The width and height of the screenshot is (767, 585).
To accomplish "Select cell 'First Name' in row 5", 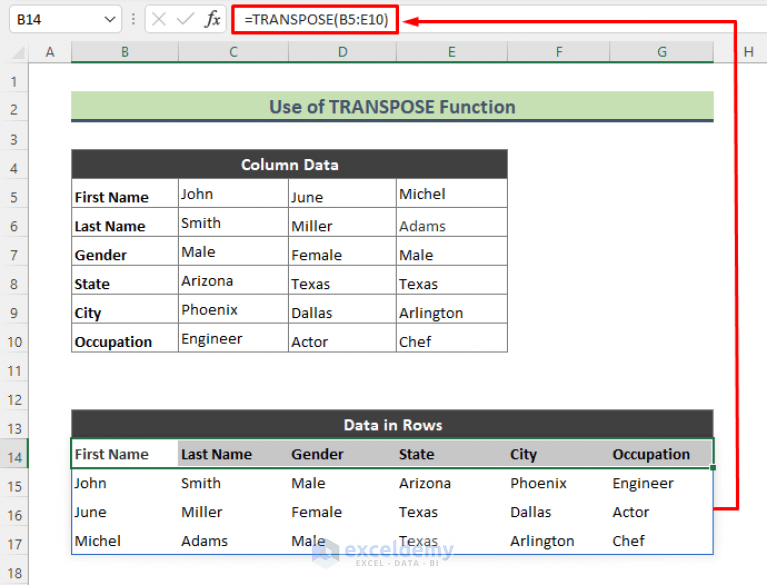I will tap(125, 194).
